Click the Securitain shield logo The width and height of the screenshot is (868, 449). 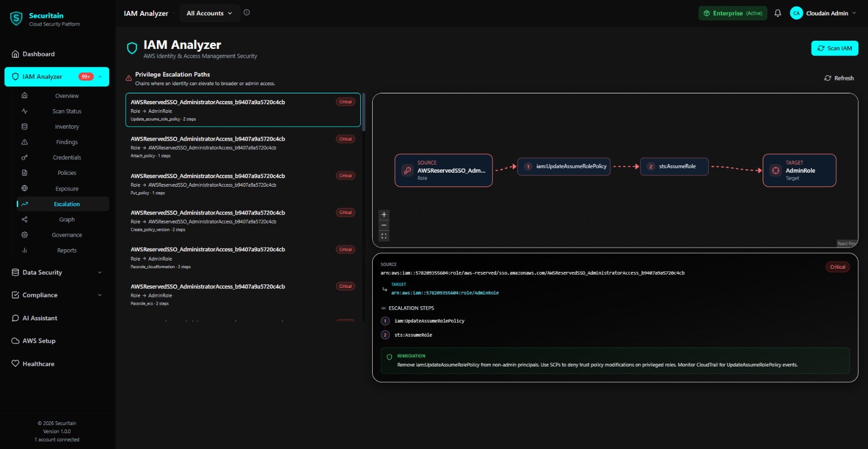pos(16,19)
